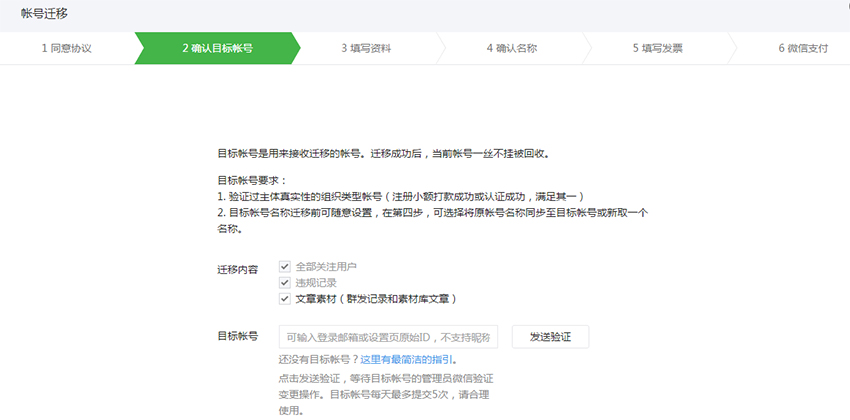This screenshot has height=420, width=850.
Task: Open the 这里有最简洁的指引 link
Action: tap(408, 359)
